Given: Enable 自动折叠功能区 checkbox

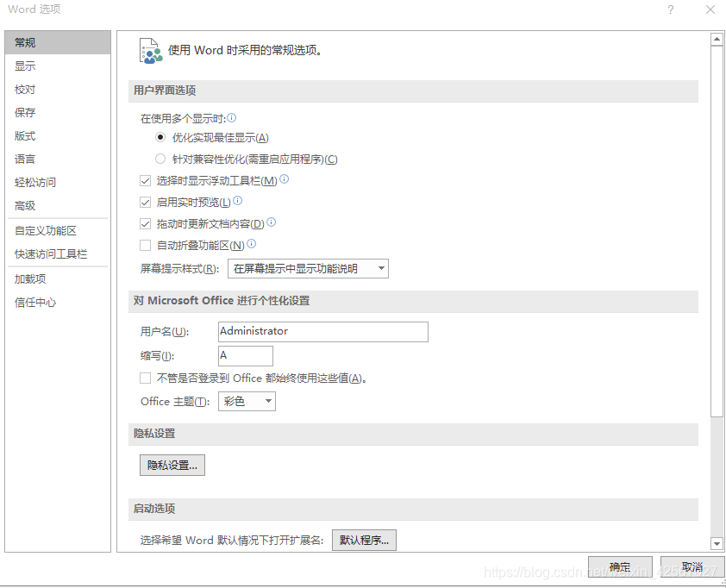Looking at the screenshot, I should point(146,246).
